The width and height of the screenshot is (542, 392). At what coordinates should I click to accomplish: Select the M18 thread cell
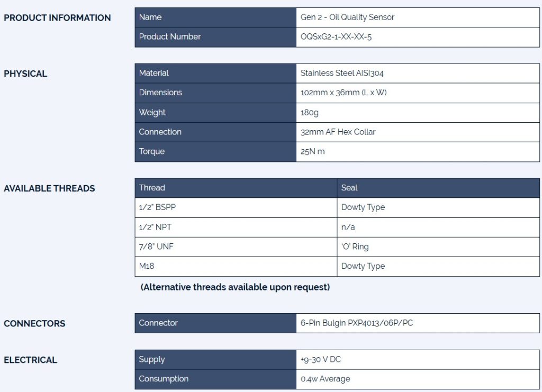[147, 267]
